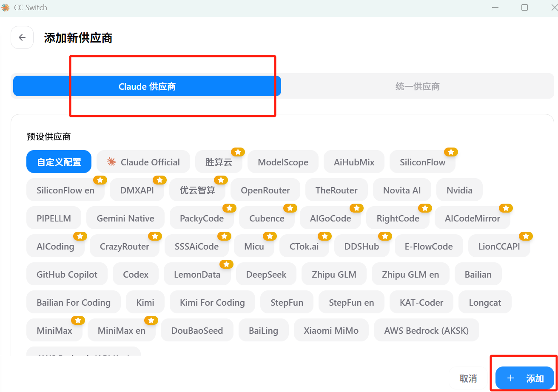Image resolution: width=558 pixels, height=392 pixels.
Task: Select the E-FlowCode preset
Action: pyautogui.click(x=429, y=246)
